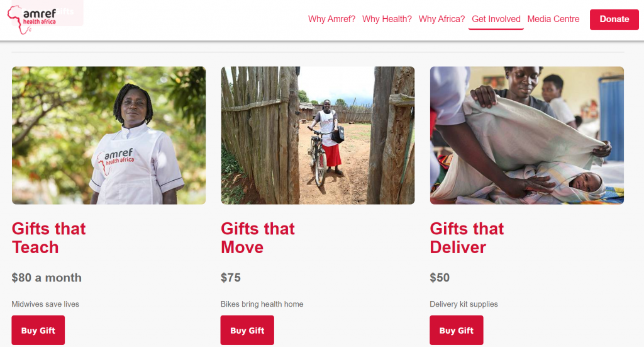Click the Amref Health Africa logo
Image resolution: width=644 pixels, height=347 pixels.
pos(32,20)
